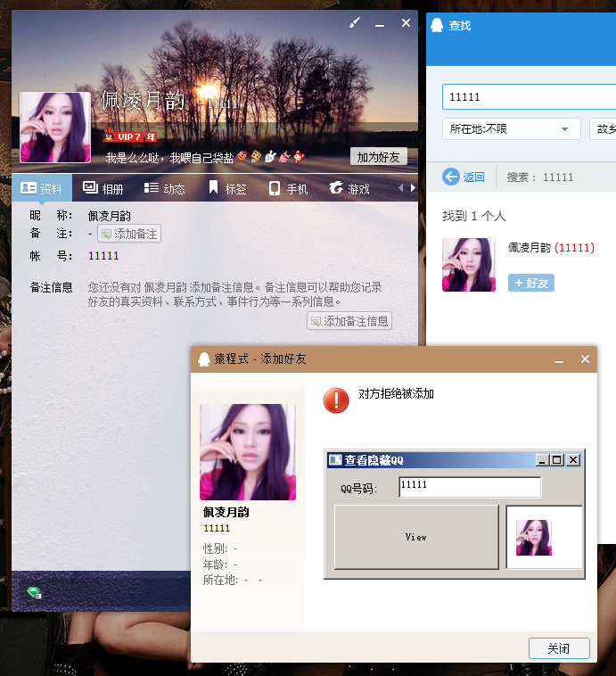Click the 添加备注信息 button
This screenshot has width=616, height=676.
349,321
